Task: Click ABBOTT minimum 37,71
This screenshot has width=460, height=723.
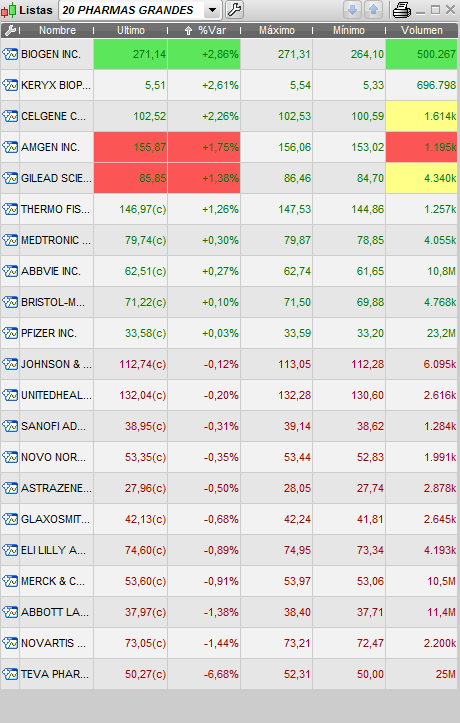Action: coord(370,612)
